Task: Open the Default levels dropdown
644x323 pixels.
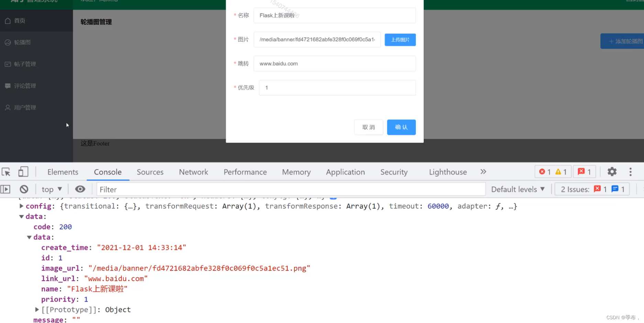Action: click(x=518, y=189)
